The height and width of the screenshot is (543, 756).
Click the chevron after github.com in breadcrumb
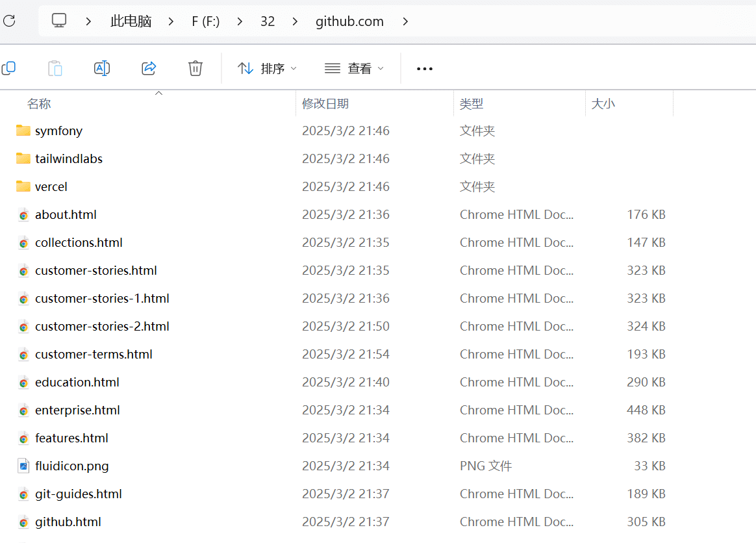pos(406,21)
